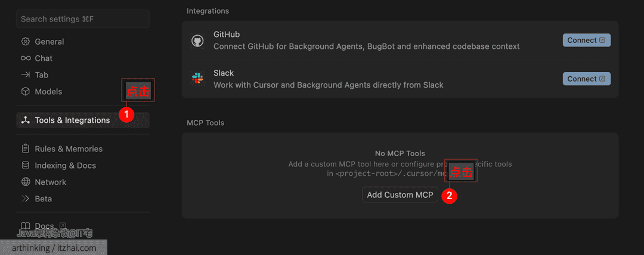Click the General gear icon
The height and width of the screenshot is (255, 644).
26,42
